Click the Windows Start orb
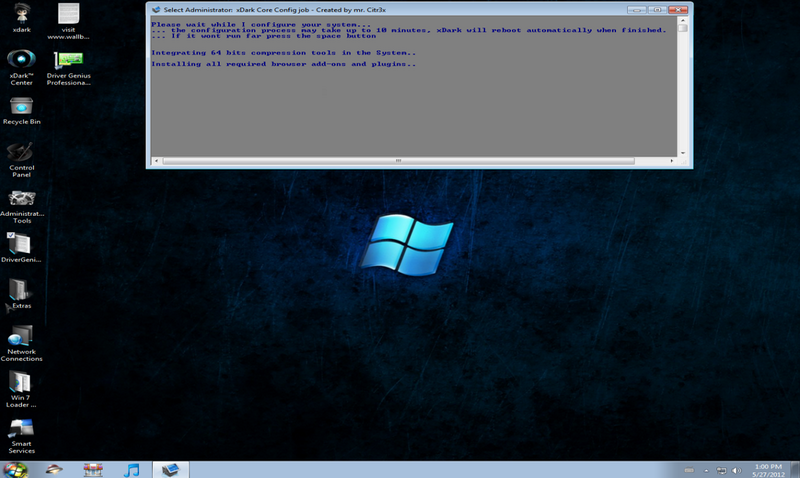The height and width of the screenshot is (478, 800). [15, 469]
